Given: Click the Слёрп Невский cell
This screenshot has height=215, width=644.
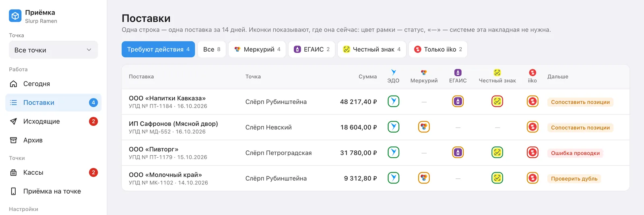Looking at the screenshot, I should click(x=268, y=127).
